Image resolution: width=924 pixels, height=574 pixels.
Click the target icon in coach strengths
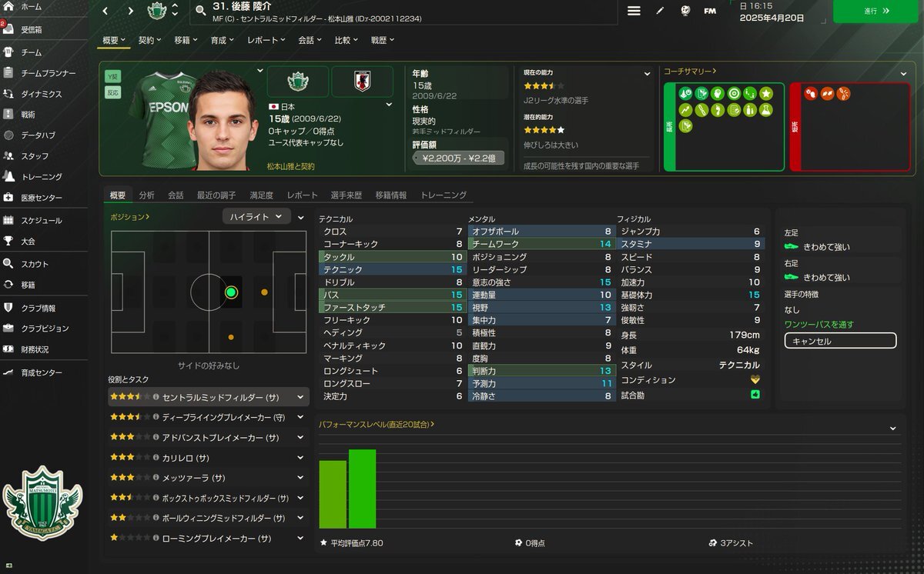coord(733,93)
